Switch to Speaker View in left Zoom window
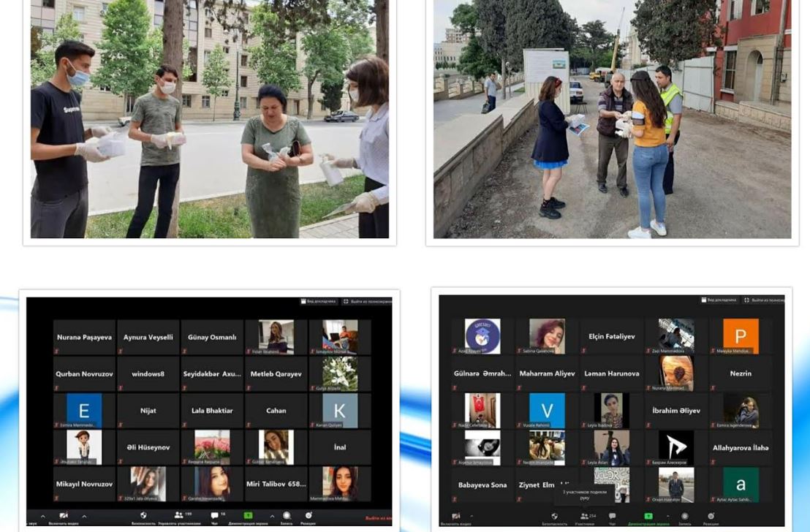The image size is (810, 532). (x=319, y=301)
